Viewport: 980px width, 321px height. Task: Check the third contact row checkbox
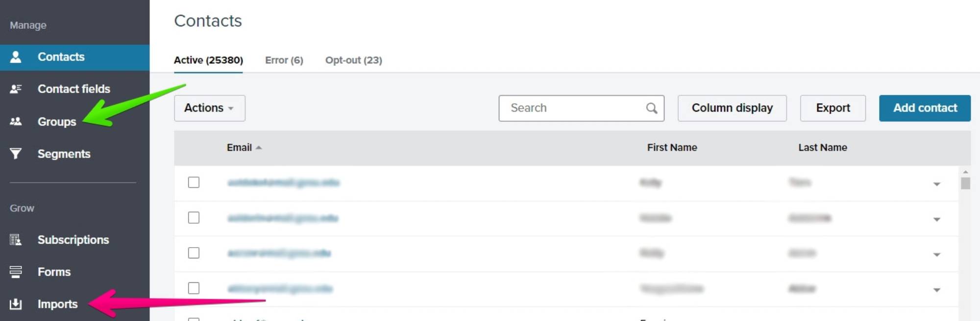[194, 253]
